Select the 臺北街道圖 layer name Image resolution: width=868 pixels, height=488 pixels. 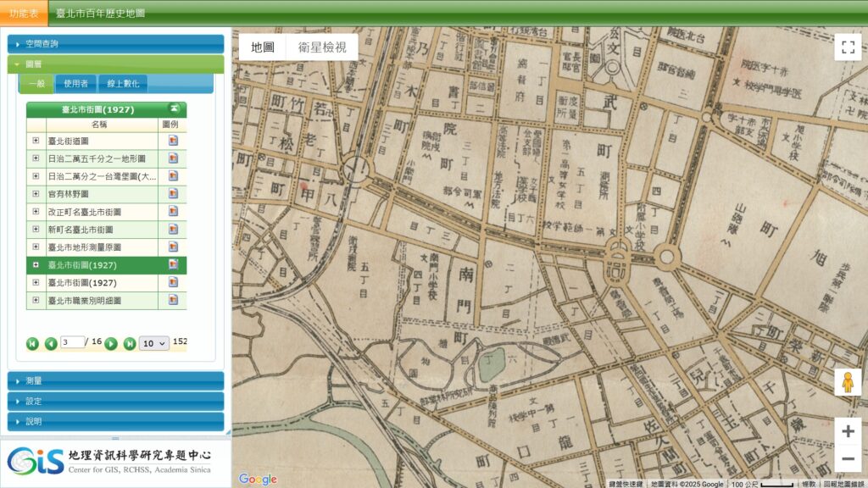68,141
